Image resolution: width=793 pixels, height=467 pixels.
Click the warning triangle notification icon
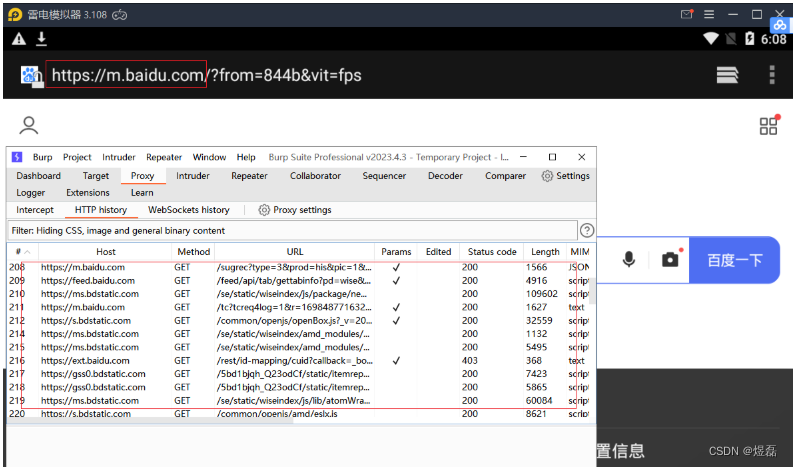(19, 39)
